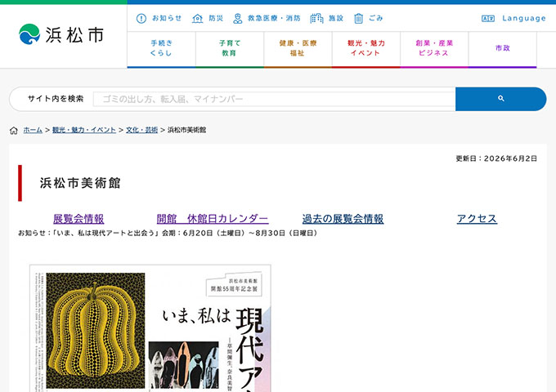Open the 創業・産業 ビジネス menu
Image resolution: width=556 pixels, height=392 pixels.
434,49
